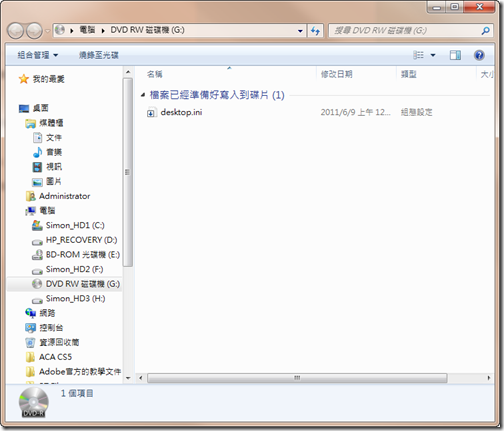
Task: Sort by 修改日期 column header
Action: point(336,74)
